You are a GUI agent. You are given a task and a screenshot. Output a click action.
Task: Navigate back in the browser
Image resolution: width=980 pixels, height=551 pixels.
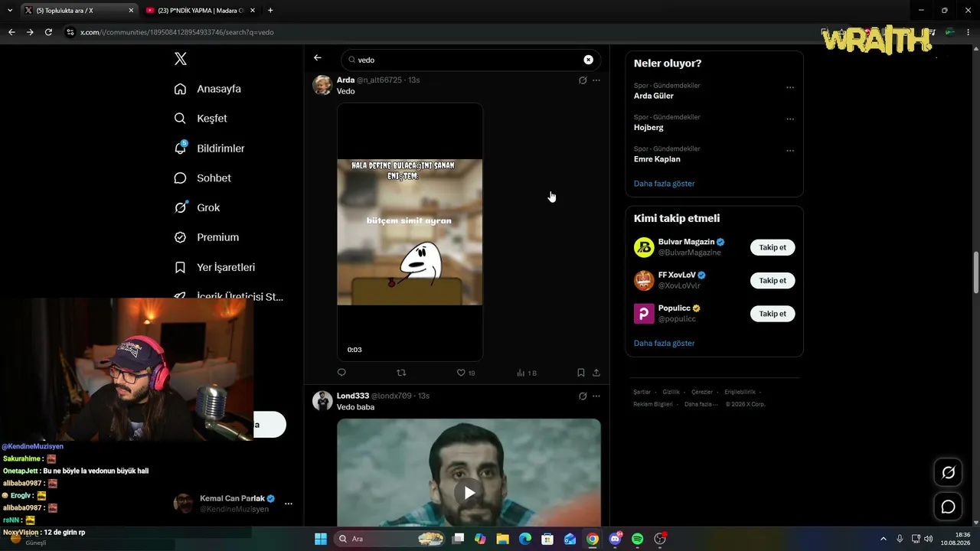pos(11,32)
